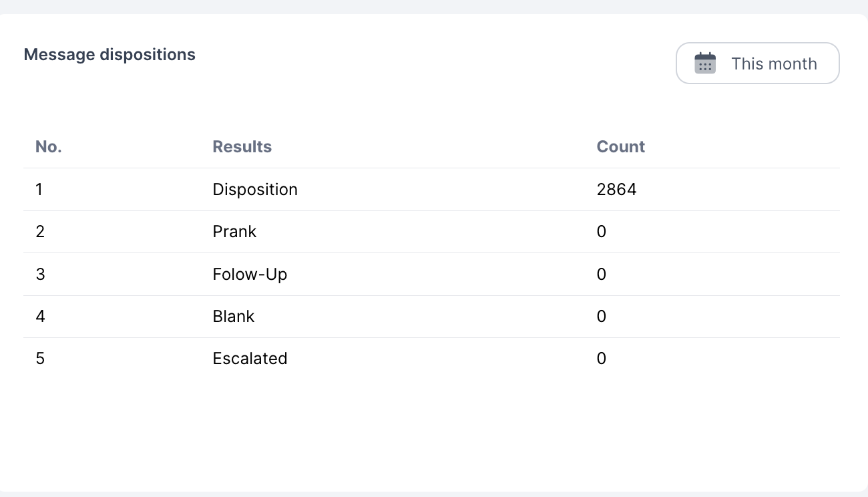Viewport: 868px width, 497px height.
Task: Sort by the Results column header
Action: (x=242, y=147)
